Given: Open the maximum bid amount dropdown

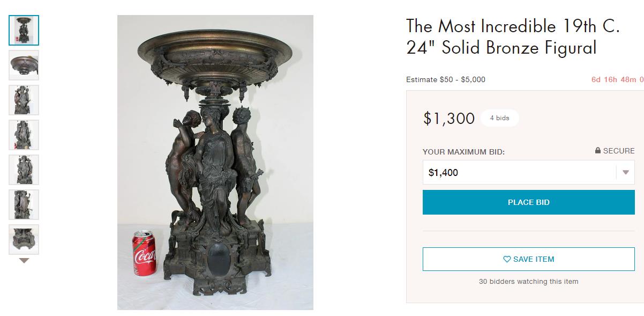Looking at the screenshot, I should point(625,173).
